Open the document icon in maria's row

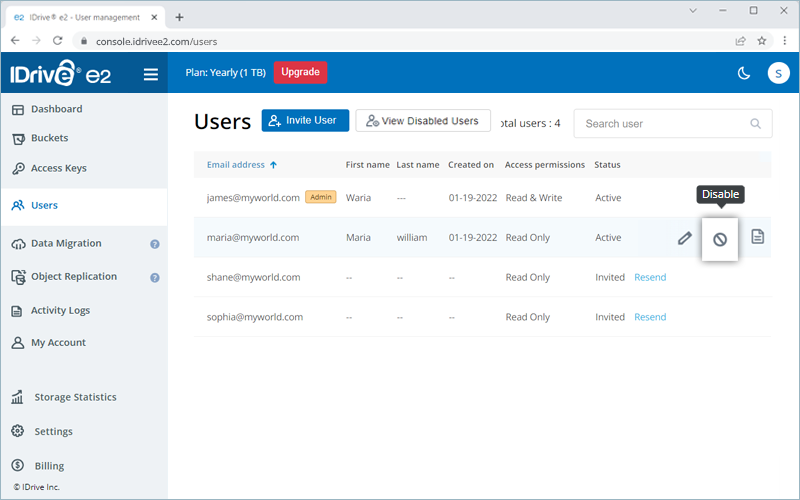tap(758, 237)
